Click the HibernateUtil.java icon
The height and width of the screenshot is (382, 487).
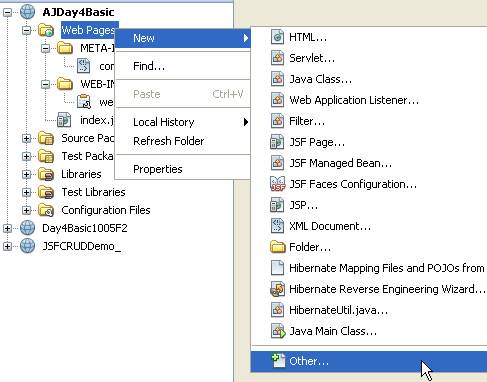click(x=277, y=310)
